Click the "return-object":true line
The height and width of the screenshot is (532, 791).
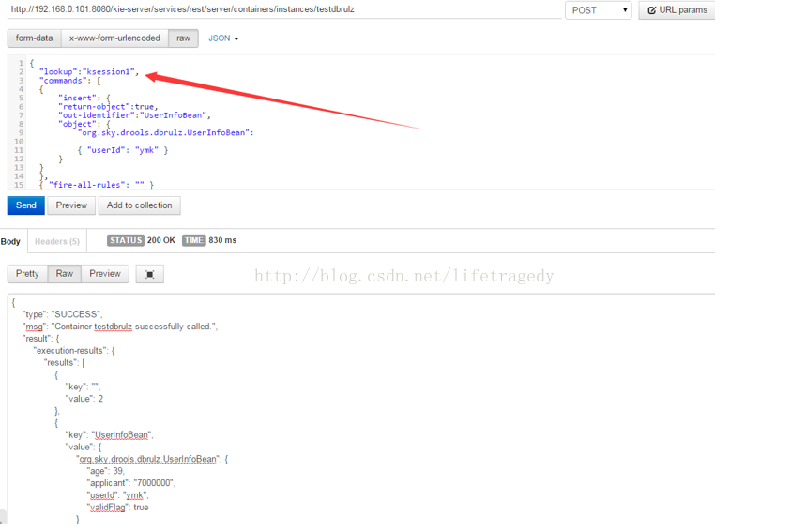108,107
